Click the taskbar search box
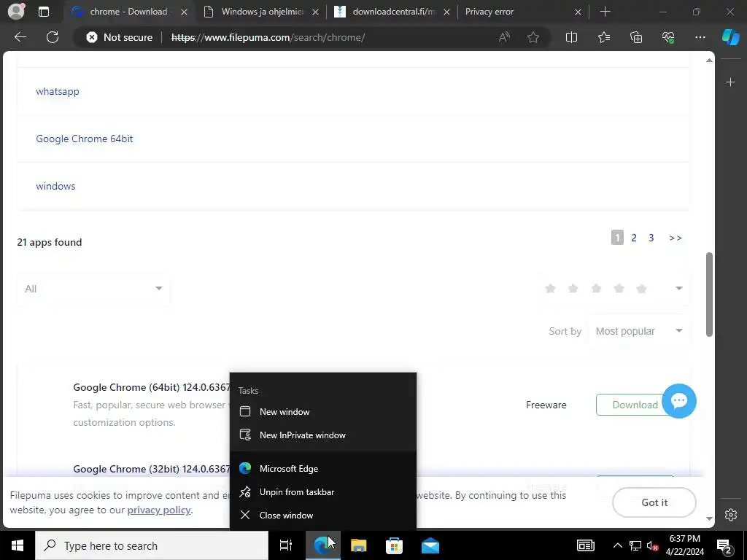Image resolution: width=747 pixels, height=560 pixels. (152, 545)
